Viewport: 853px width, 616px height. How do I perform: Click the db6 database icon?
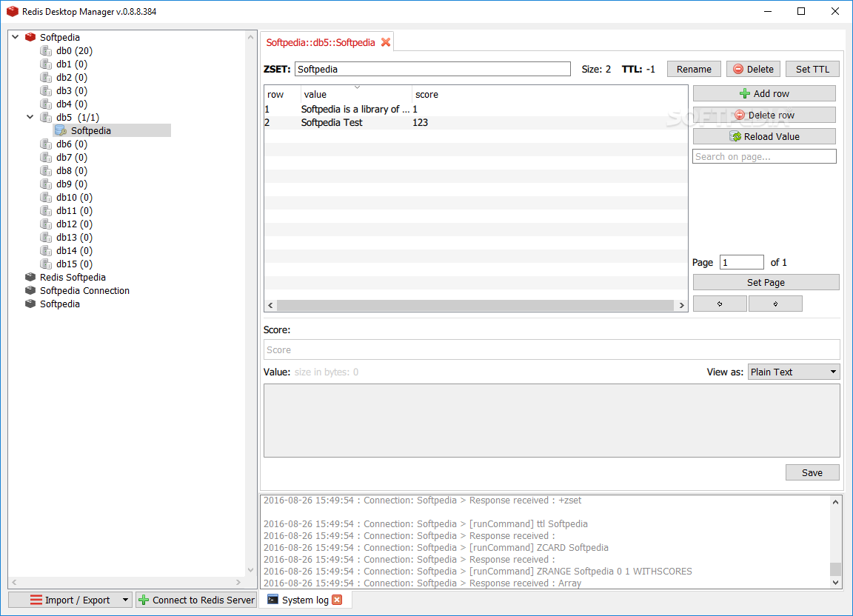(46, 144)
